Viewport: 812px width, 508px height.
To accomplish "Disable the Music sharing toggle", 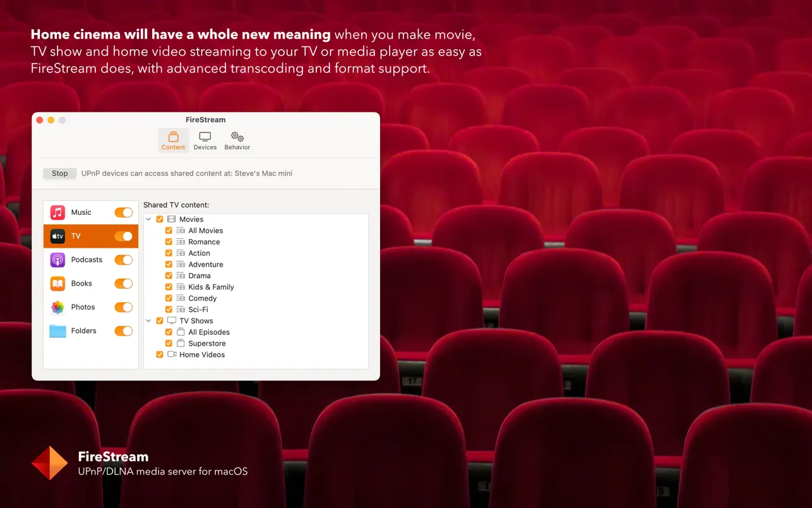I will [x=123, y=212].
